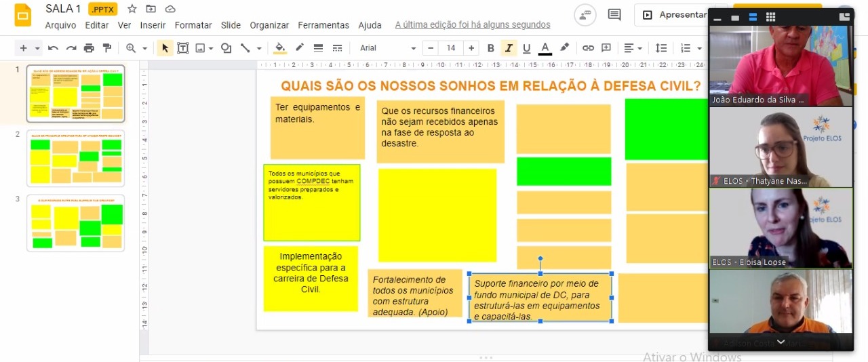Open the zoom magnifier tool

coord(130,48)
